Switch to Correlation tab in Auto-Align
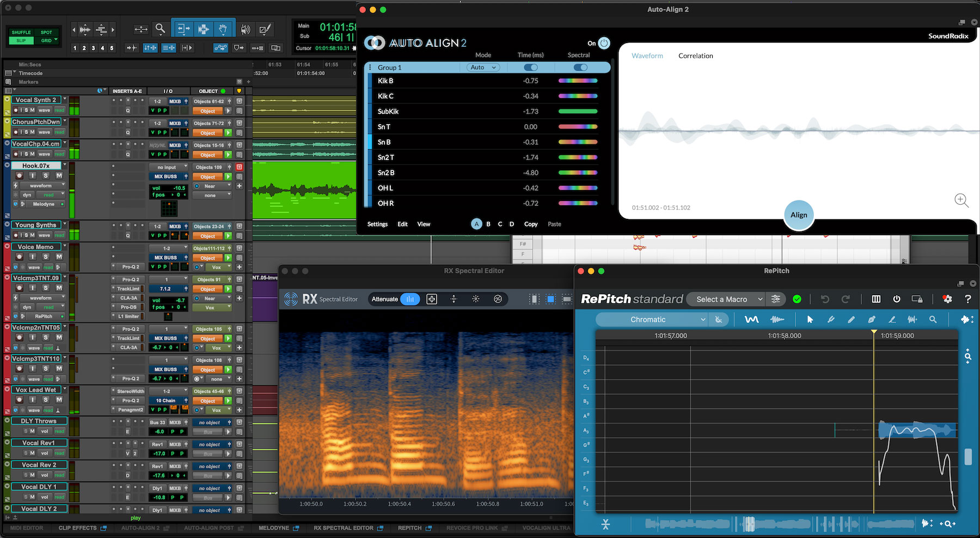This screenshot has height=538, width=980. coord(695,56)
